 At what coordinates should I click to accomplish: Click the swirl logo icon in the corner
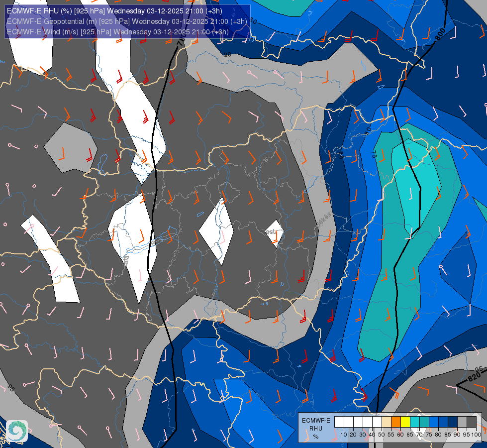coord(17,431)
